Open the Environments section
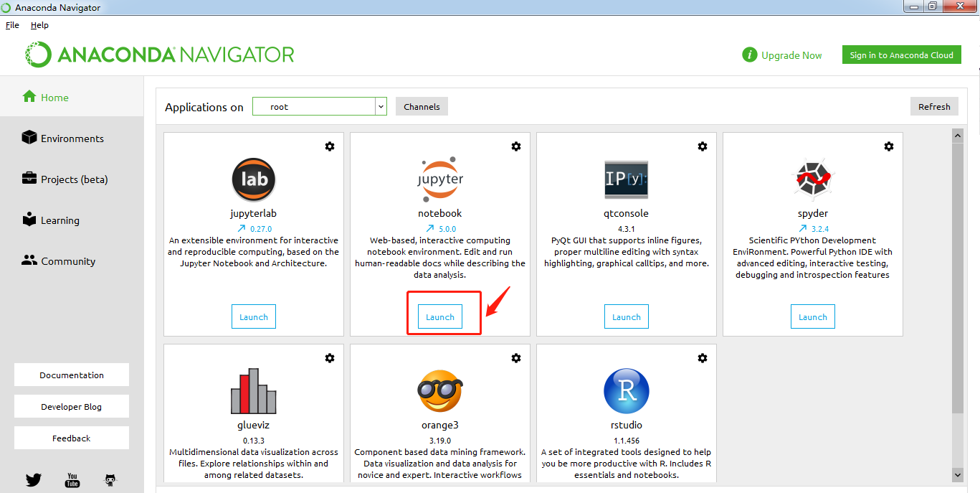 point(72,138)
